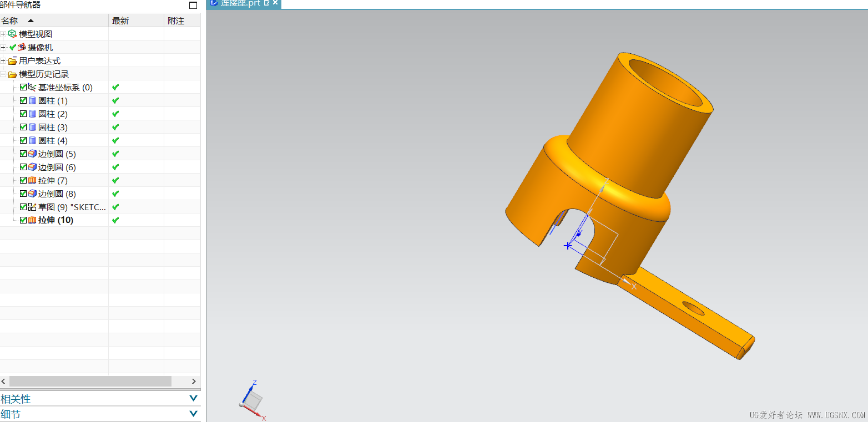This screenshot has width=868, height=422.
Task: Click the 模型历史记录 folder icon
Action: [12, 74]
